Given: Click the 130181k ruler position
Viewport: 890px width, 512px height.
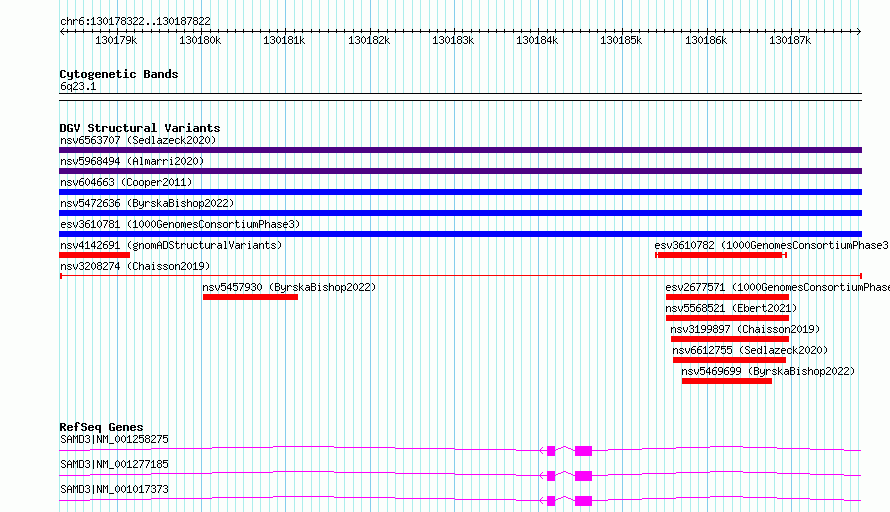Looking at the screenshot, I should point(284,40).
